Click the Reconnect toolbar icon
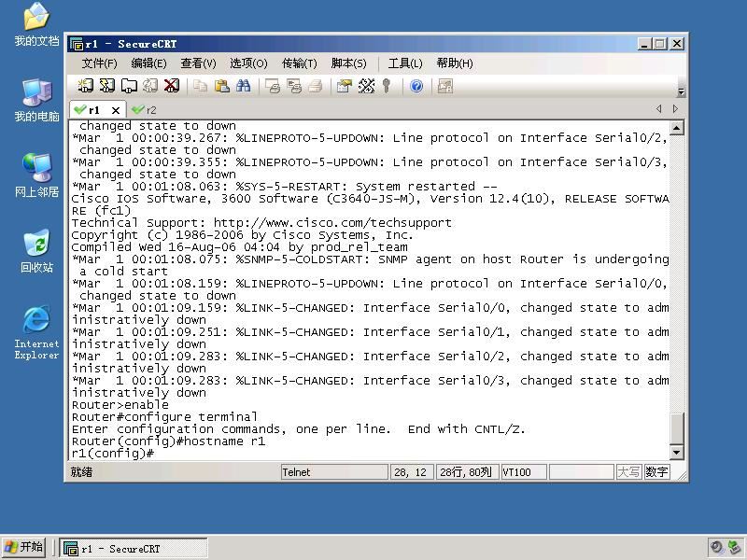The image size is (747, 560). 150,86
